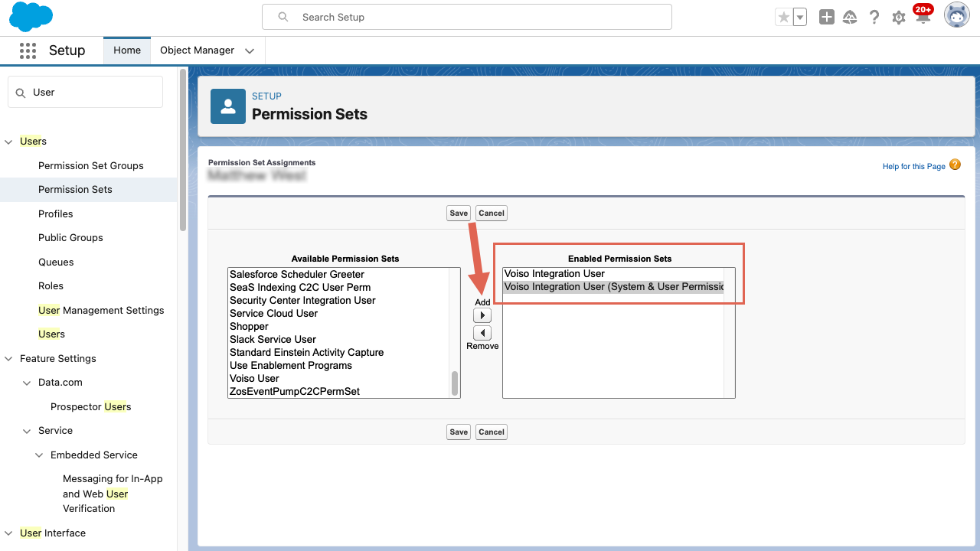Click the top Cancel button
Screen dimensions: 980x551
(492, 213)
